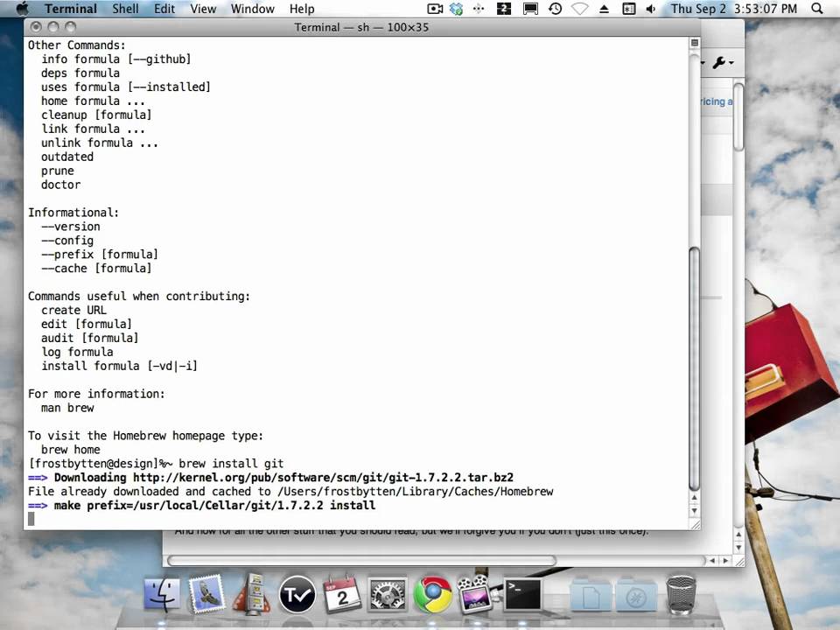Click the Terminal cursor block at the prompt
The height and width of the screenshot is (630, 840).
[x=31, y=519]
